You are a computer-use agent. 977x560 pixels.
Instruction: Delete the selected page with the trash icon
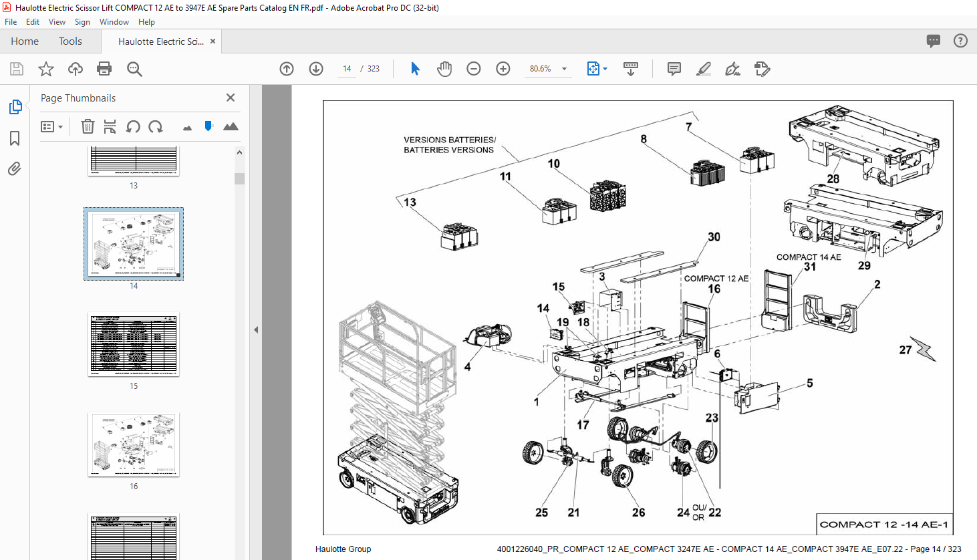pyautogui.click(x=88, y=126)
